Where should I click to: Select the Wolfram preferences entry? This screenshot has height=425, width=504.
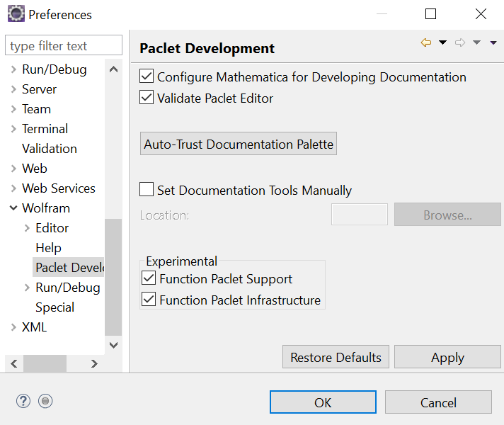coord(46,208)
